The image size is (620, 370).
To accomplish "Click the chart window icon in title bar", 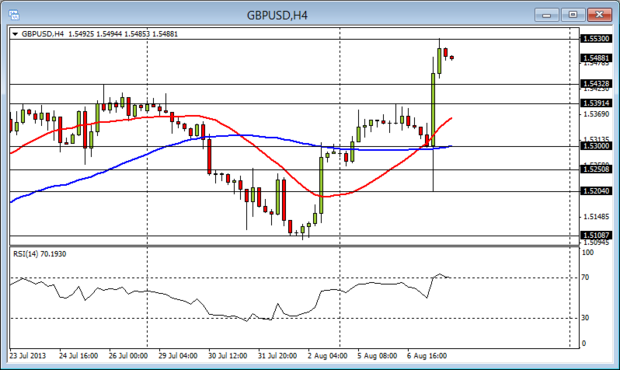I will pos(14,15).
